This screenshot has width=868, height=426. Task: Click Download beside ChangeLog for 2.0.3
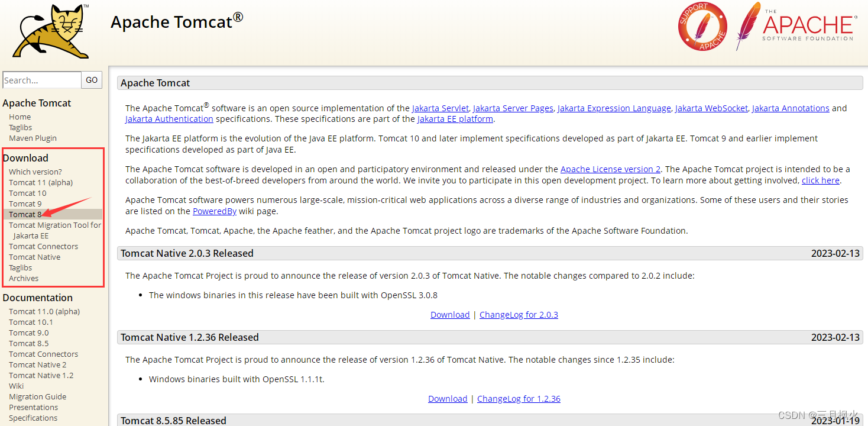click(450, 315)
